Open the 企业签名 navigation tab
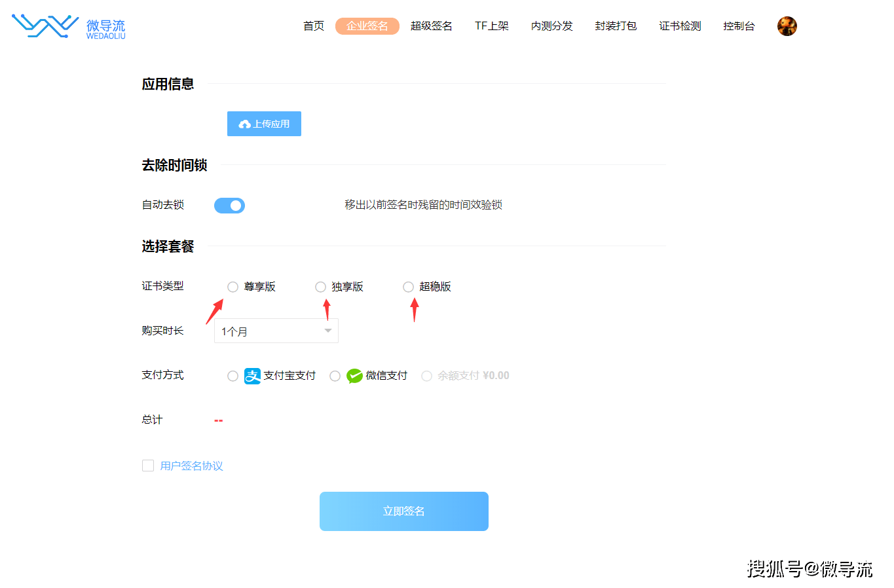894x588 pixels. 367,26
